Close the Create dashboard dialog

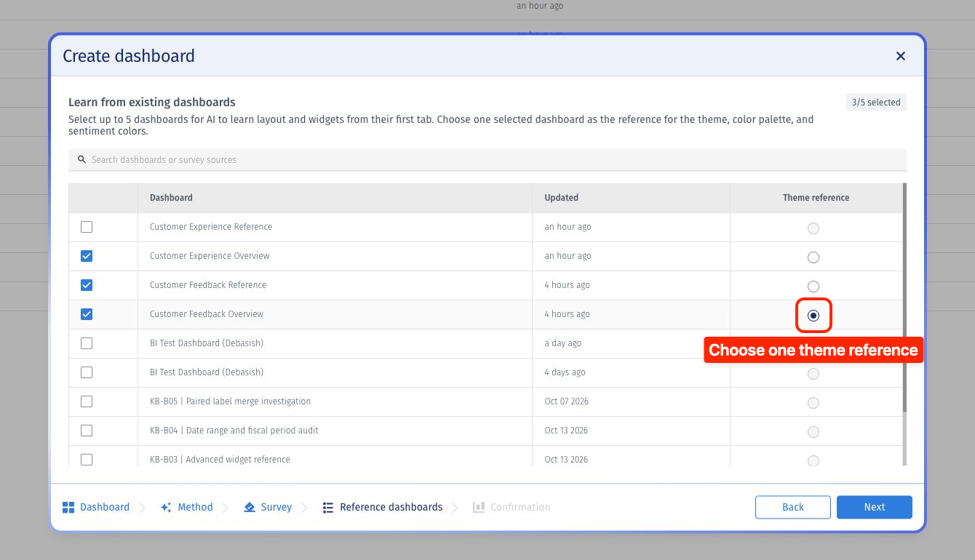click(x=901, y=56)
